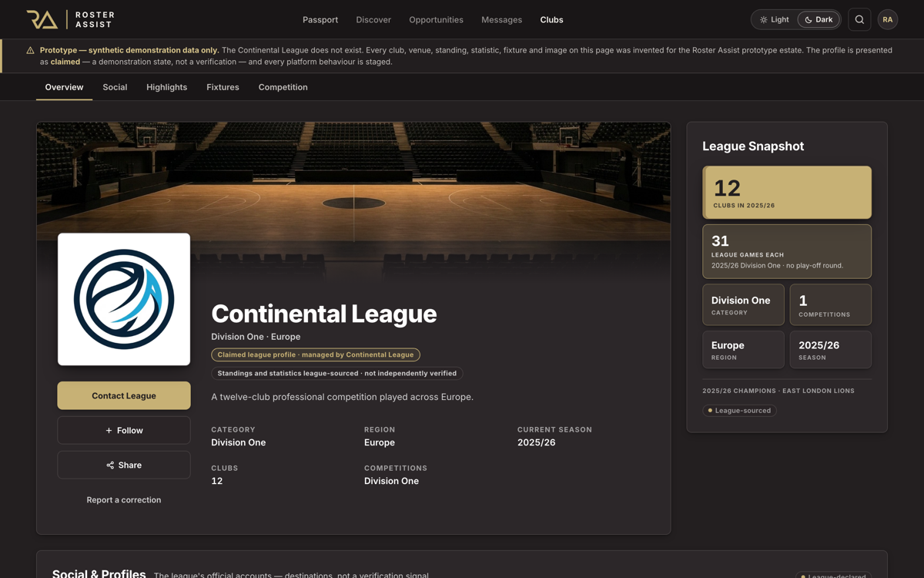924x578 pixels.
Task: Click the warning triangle in prototype banner
Action: [30, 50]
